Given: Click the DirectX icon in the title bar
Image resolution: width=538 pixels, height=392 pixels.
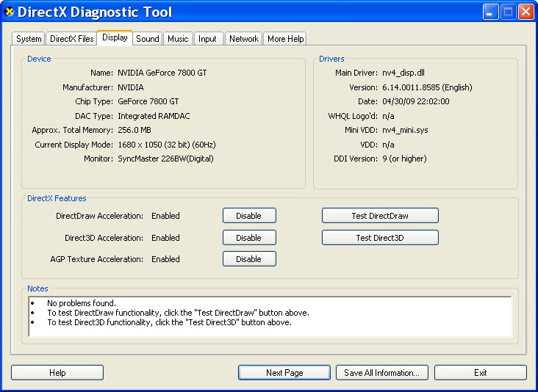Looking at the screenshot, I should click(x=10, y=12).
